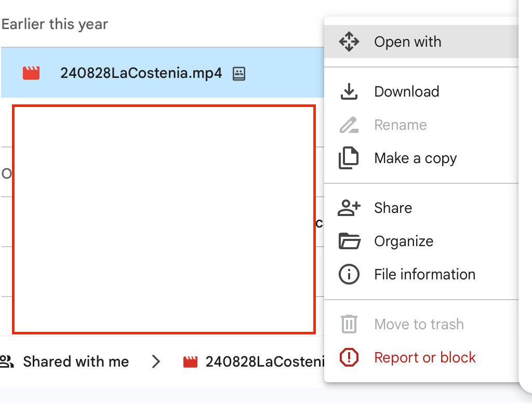Screen dimensions: 532x404
Task: Click the red video icon in the highlighted file row
Action: click(31, 73)
